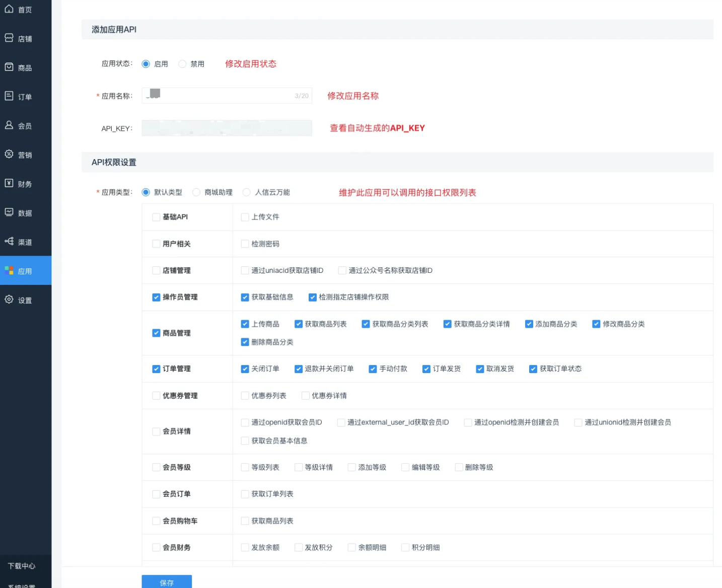This screenshot has width=722, height=588.
Task: Click the 保存 save button
Action: 167,582
